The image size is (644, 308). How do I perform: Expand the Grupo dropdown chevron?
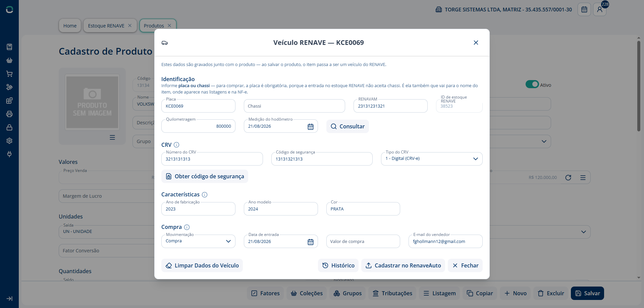pos(544,141)
